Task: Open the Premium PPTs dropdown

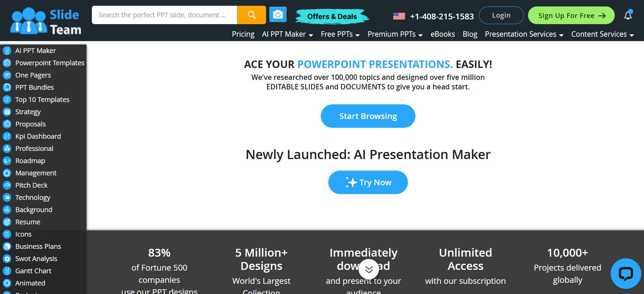Action: point(395,34)
